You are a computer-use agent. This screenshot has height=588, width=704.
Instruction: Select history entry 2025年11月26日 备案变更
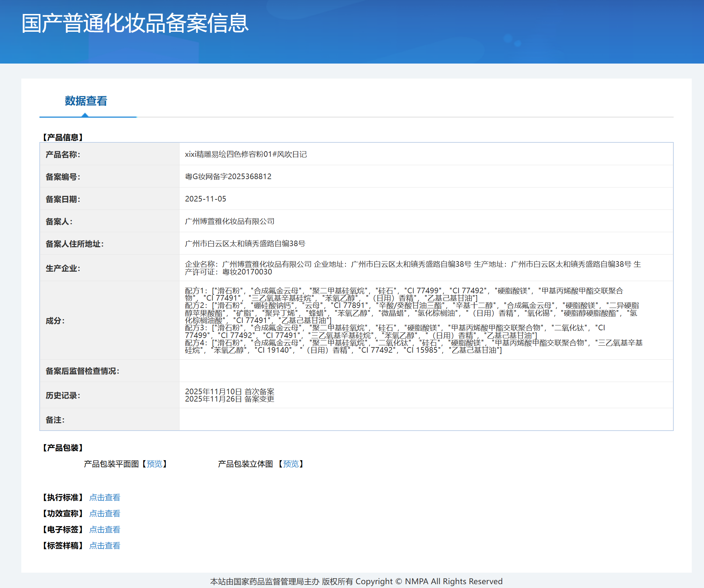(x=230, y=399)
